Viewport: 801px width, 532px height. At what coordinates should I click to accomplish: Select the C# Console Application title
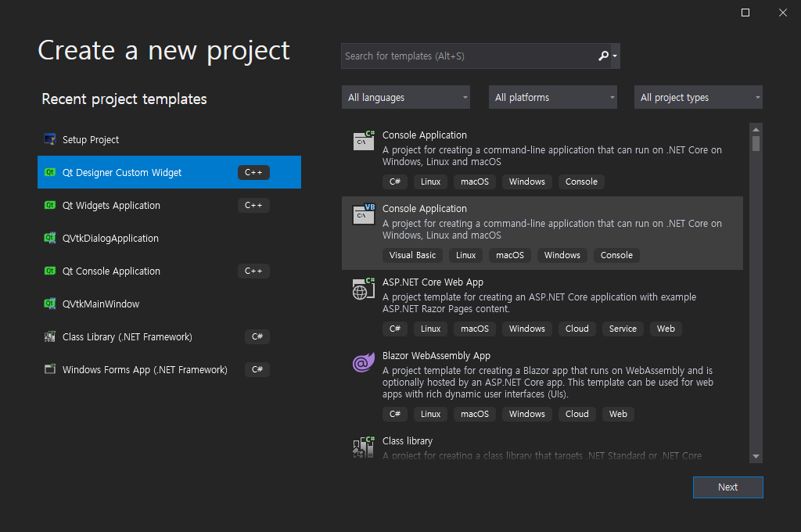[x=425, y=135]
